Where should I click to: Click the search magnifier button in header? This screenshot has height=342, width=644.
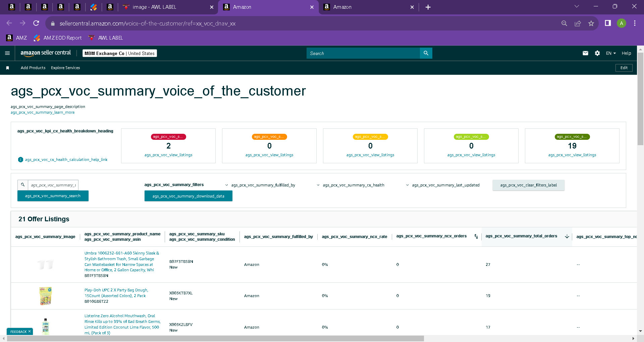(x=426, y=53)
